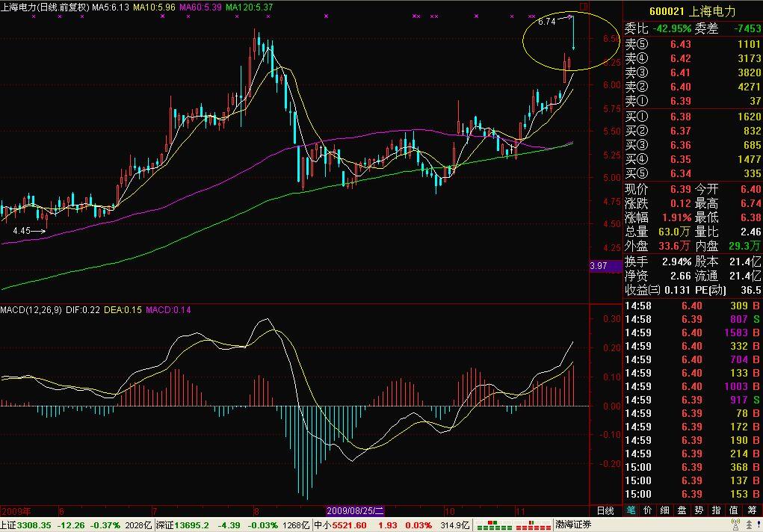Click the 今开 6.40 open value
Image resolution: width=763 pixels, height=532 pixels.
click(x=750, y=189)
